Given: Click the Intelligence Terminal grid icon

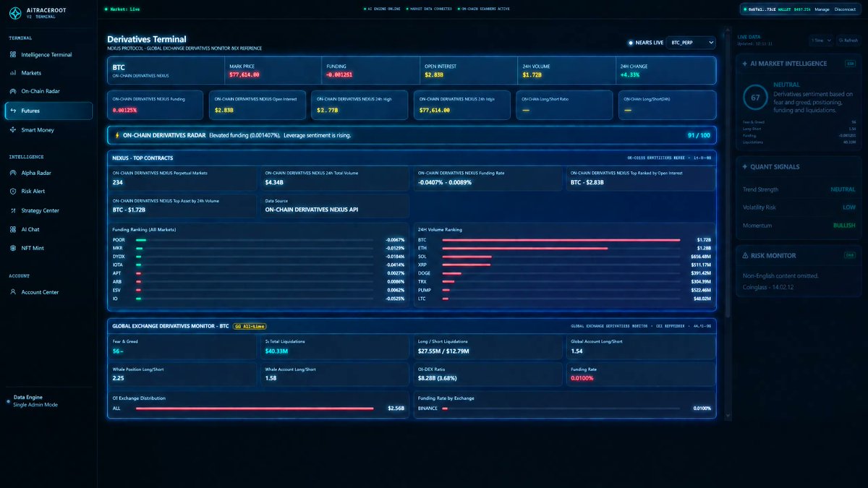Looking at the screenshot, I should pos(13,55).
